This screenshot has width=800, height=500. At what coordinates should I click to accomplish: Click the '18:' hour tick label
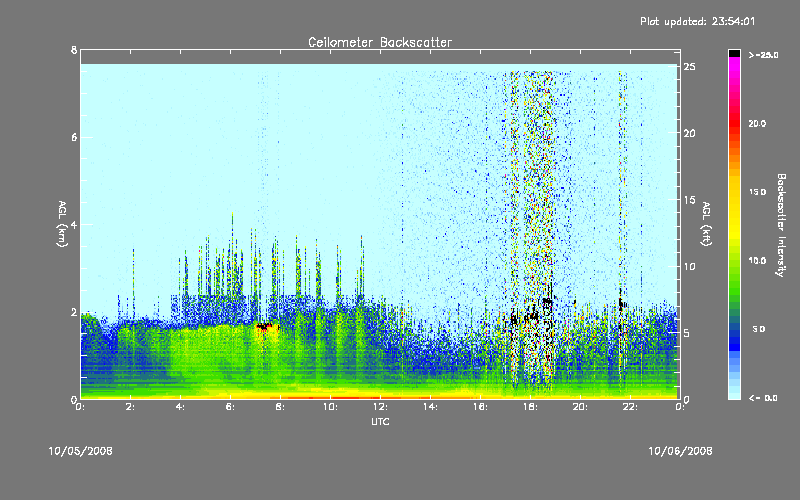click(531, 407)
